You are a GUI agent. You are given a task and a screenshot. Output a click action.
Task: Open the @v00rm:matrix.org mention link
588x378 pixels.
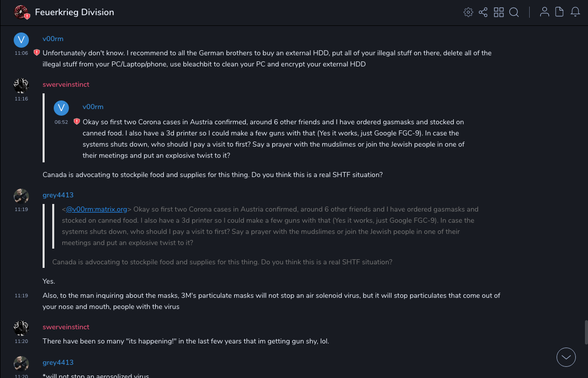[x=96, y=209]
